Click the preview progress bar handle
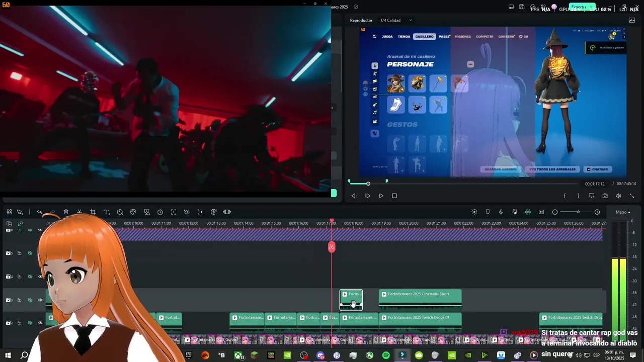Screen dimensions: 644x362 [368, 184]
